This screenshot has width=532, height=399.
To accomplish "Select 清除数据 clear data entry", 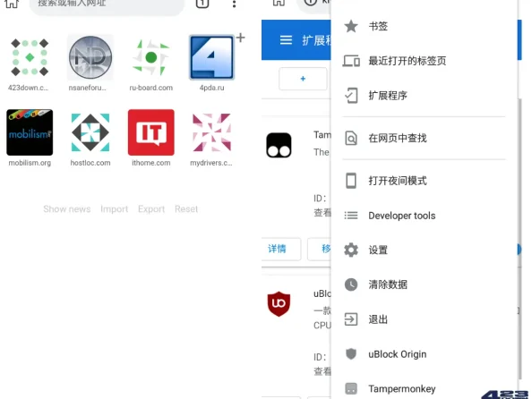I will tap(425, 284).
